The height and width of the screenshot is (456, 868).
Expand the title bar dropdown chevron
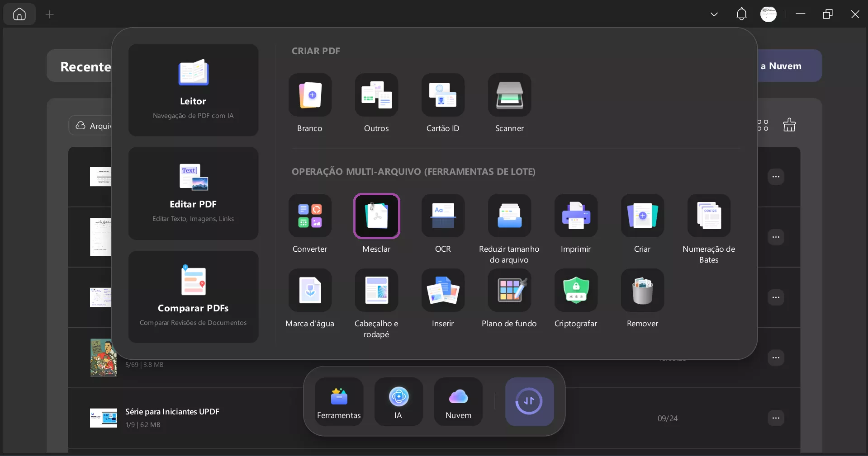point(714,14)
